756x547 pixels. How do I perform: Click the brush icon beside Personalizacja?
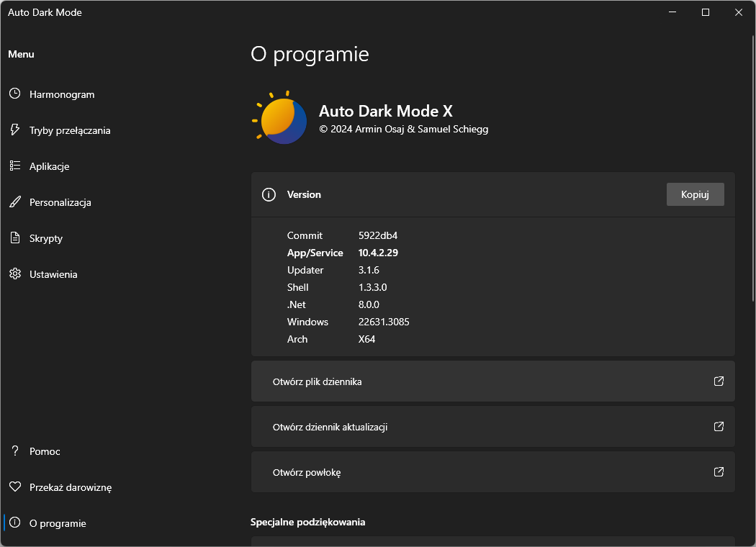(15, 202)
